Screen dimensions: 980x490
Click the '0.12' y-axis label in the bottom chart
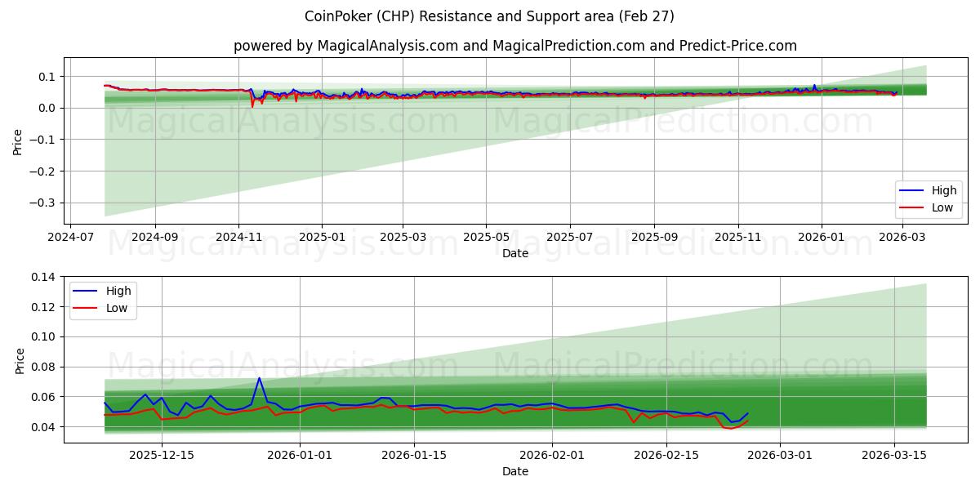click(45, 307)
